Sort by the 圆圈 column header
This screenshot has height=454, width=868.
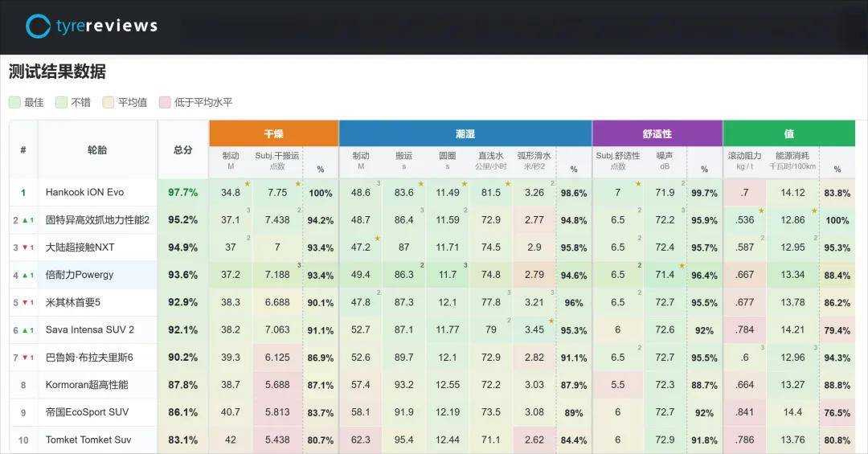tap(448, 162)
